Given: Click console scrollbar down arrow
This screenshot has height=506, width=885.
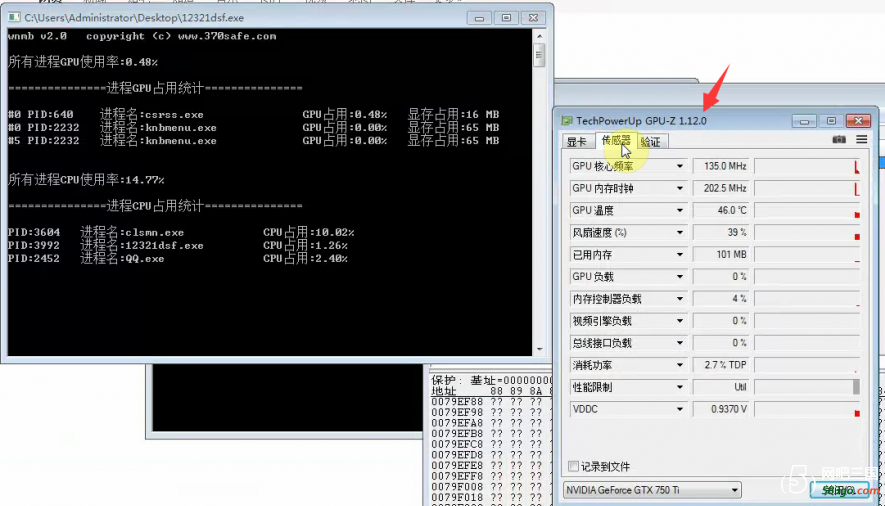Looking at the screenshot, I should tap(539, 350).
